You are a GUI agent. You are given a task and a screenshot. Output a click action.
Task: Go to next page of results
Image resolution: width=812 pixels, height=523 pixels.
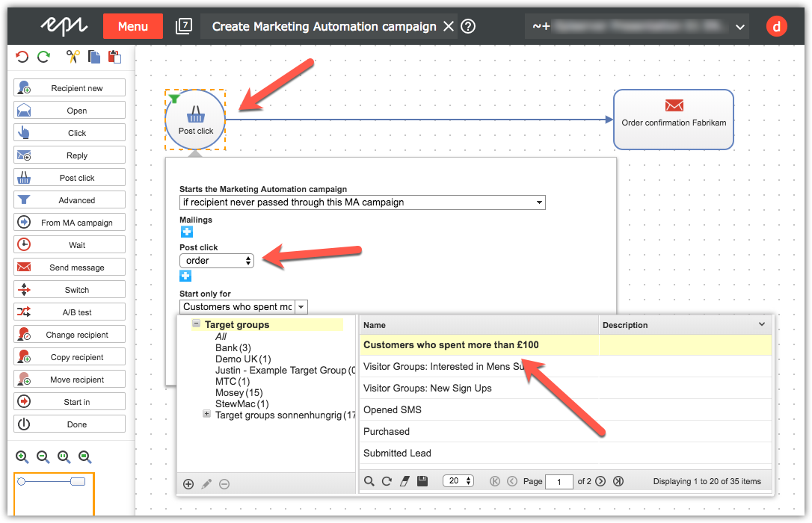tap(600, 481)
